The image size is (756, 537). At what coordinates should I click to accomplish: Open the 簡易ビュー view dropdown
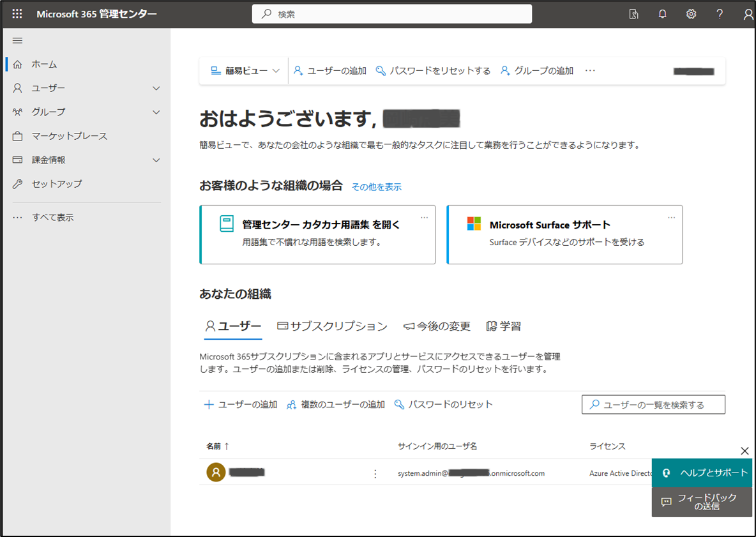[245, 71]
